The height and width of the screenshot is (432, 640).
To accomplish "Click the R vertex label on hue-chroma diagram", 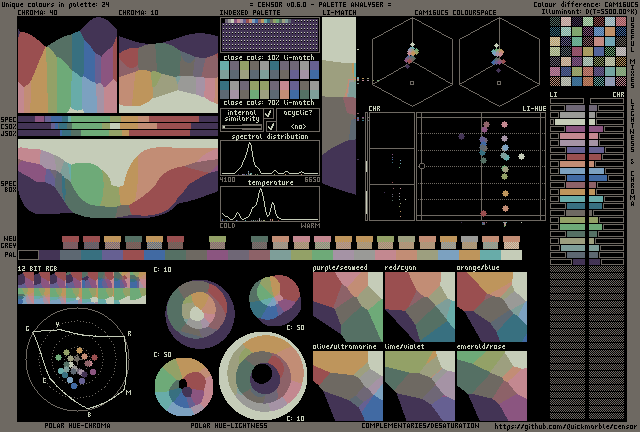I will coord(129,334).
